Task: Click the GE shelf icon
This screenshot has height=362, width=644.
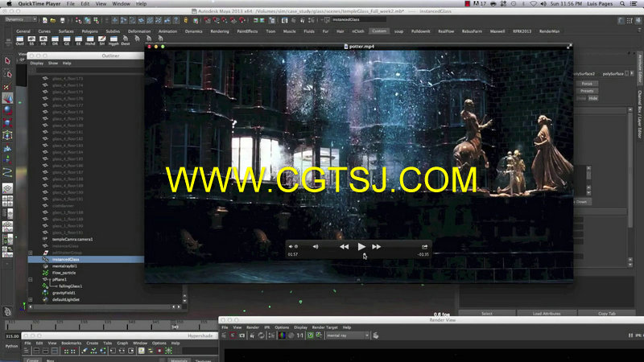Action: [67, 40]
